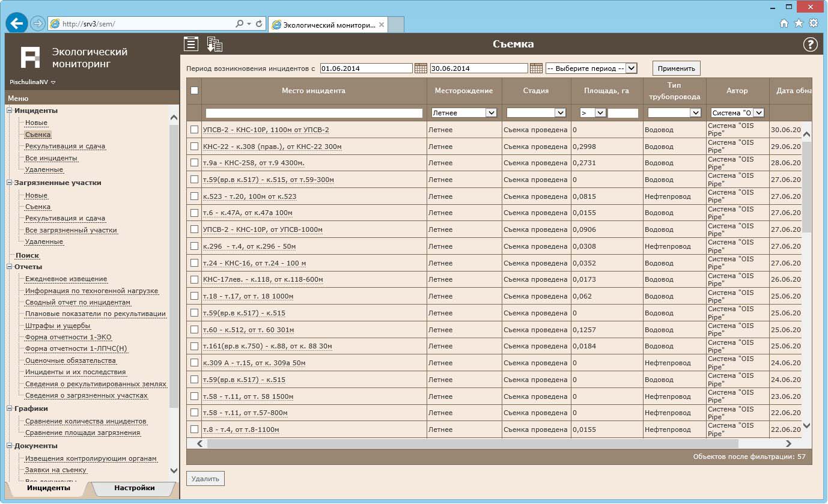Focus the start date field 01.06.2014

click(x=367, y=68)
